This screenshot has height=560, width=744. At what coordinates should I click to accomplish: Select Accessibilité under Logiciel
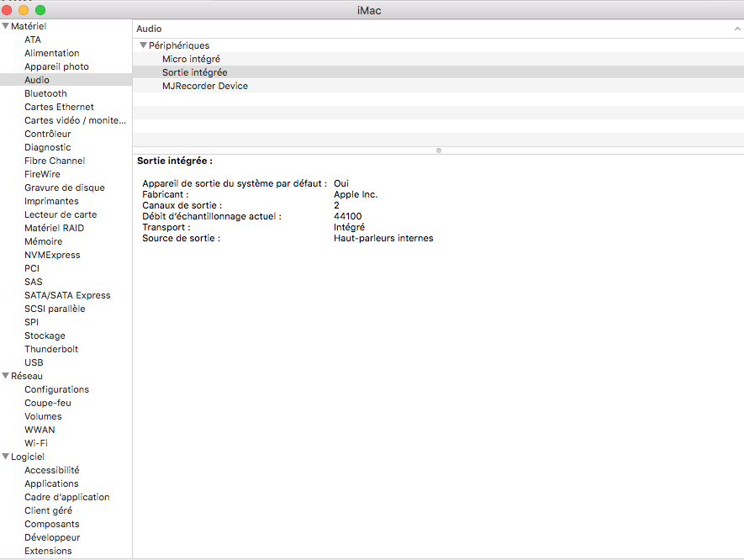[x=52, y=470]
